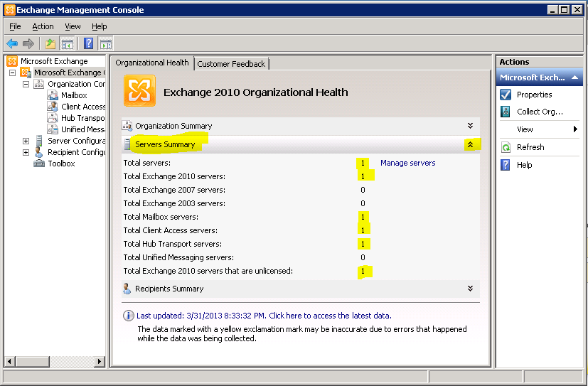Open the File menu
The width and height of the screenshot is (588, 386).
pos(15,26)
